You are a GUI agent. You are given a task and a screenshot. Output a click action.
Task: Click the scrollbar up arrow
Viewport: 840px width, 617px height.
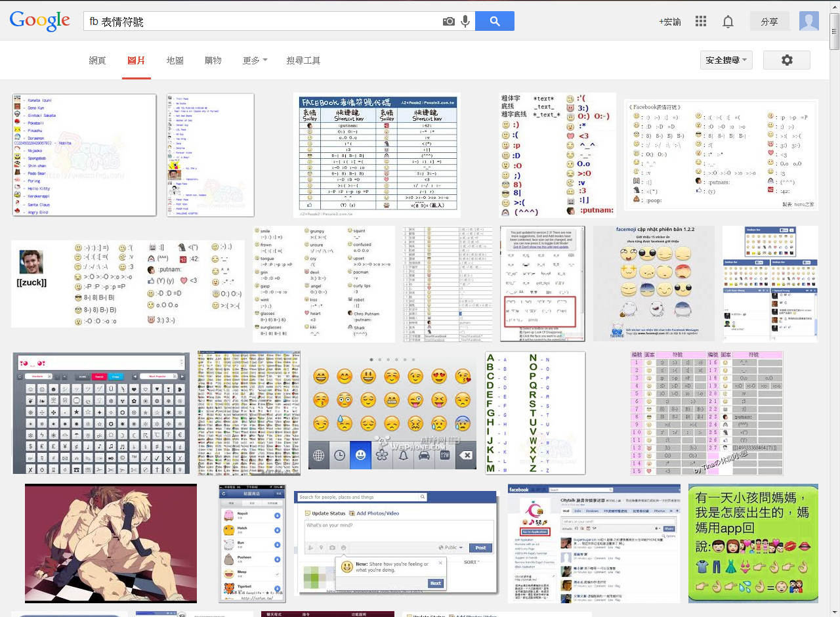835,5
